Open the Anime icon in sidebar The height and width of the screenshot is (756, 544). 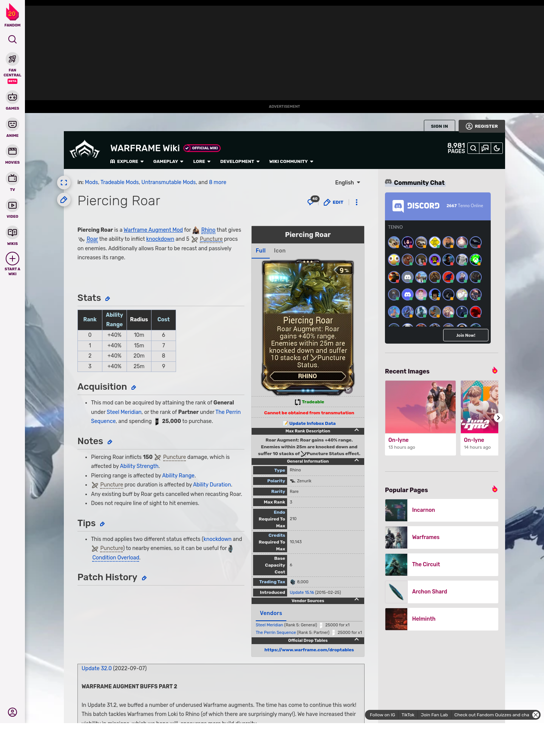click(x=12, y=124)
